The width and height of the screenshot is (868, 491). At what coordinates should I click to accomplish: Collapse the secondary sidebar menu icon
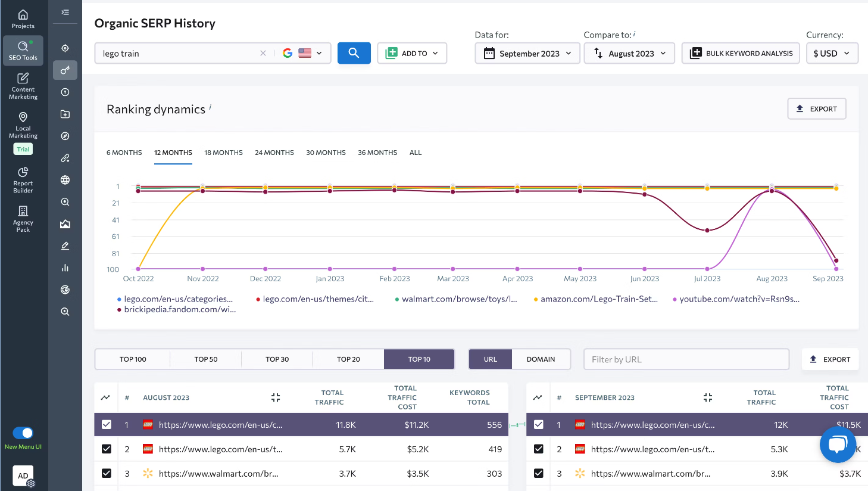65,12
